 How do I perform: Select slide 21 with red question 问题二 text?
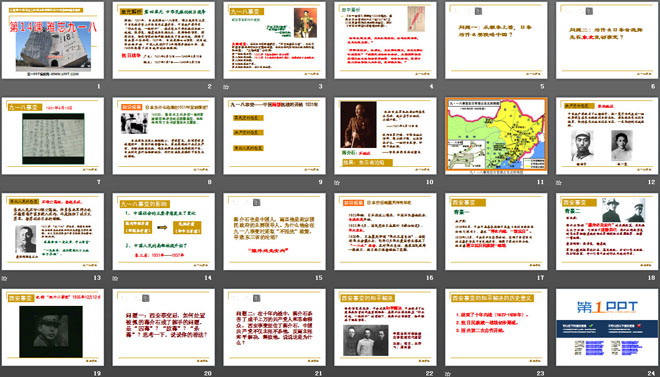(274, 327)
